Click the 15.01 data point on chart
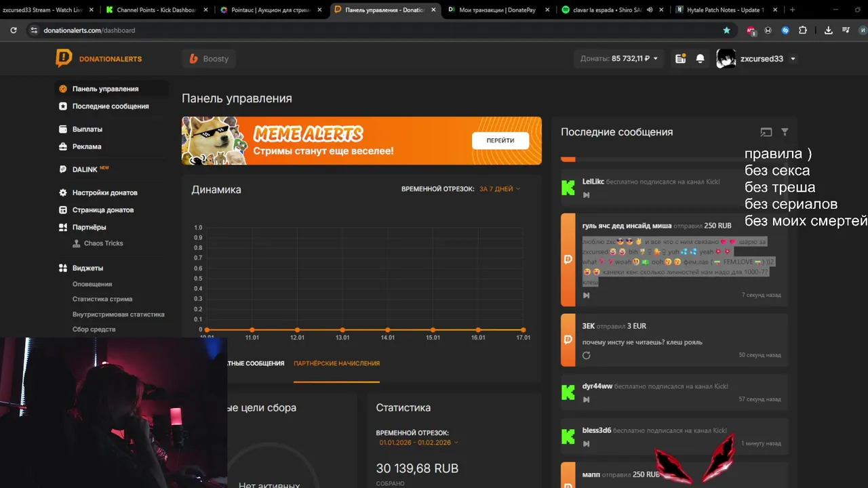This screenshot has width=868, height=488. click(x=433, y=330)
